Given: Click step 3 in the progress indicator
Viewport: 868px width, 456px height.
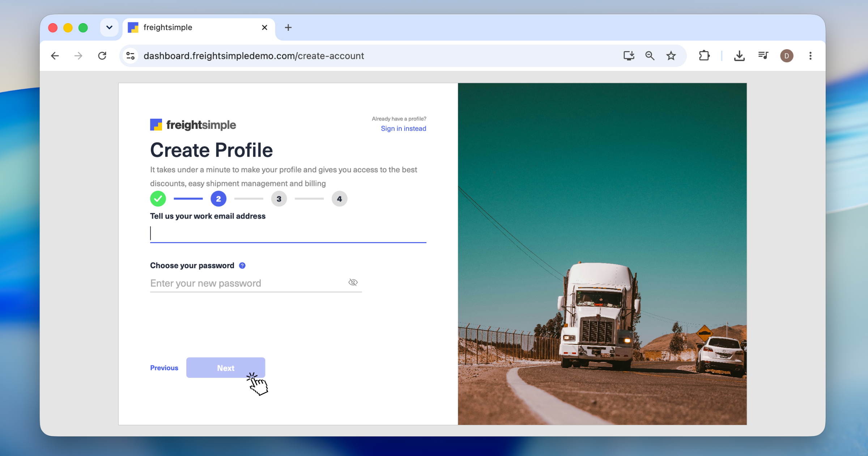Looking at the screenshot, I should coord(279,199).
